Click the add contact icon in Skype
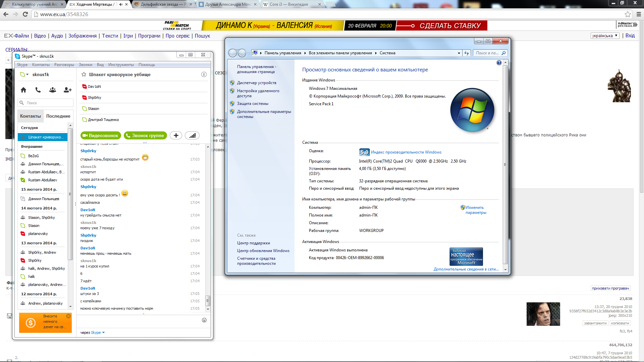Viewport: 644px width, 362px height. [67, 90]
